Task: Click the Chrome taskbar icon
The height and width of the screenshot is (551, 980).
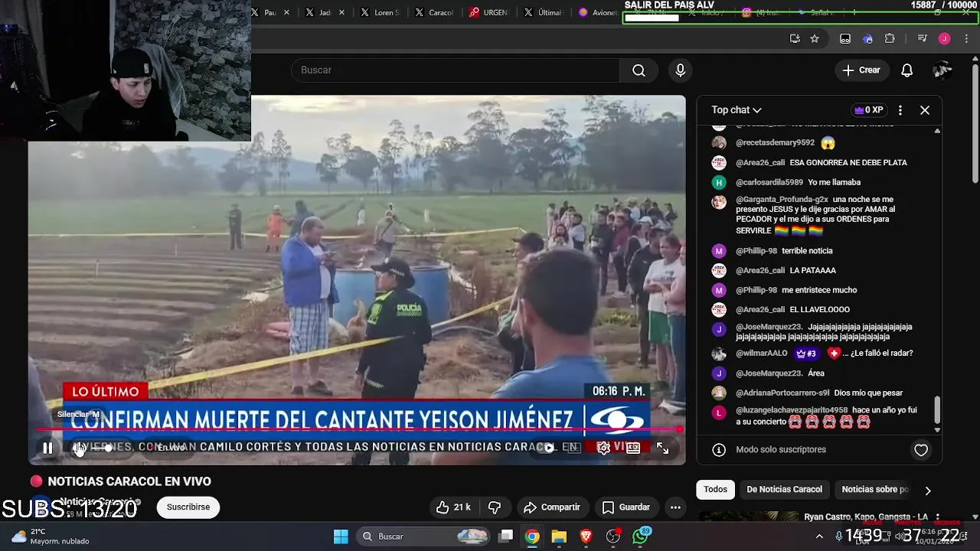Action: tap(532, 536)
